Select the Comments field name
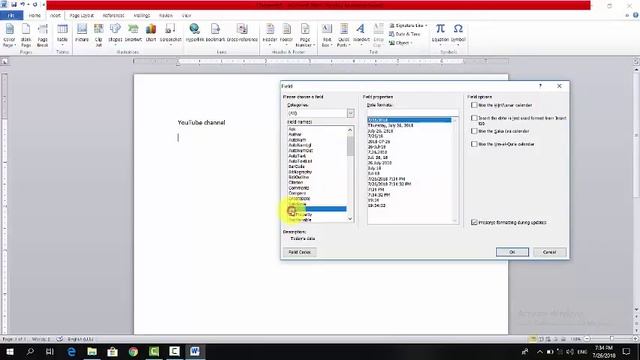 [x=299, y=188]
